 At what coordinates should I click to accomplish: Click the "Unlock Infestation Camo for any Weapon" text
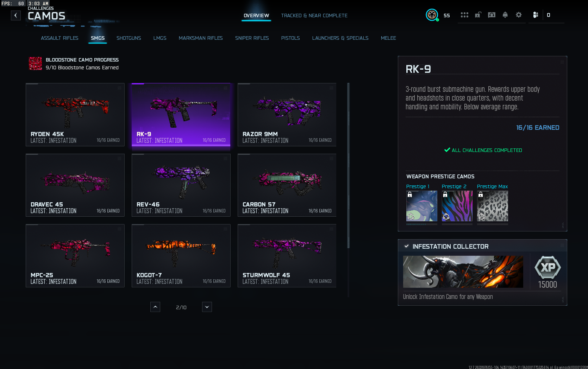448,297
